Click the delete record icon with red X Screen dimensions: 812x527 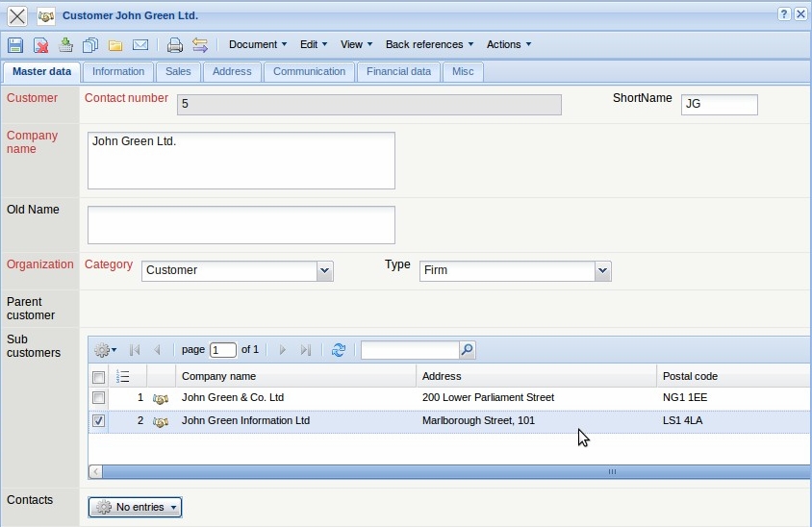pyautogui.click(x=41, y=45)
